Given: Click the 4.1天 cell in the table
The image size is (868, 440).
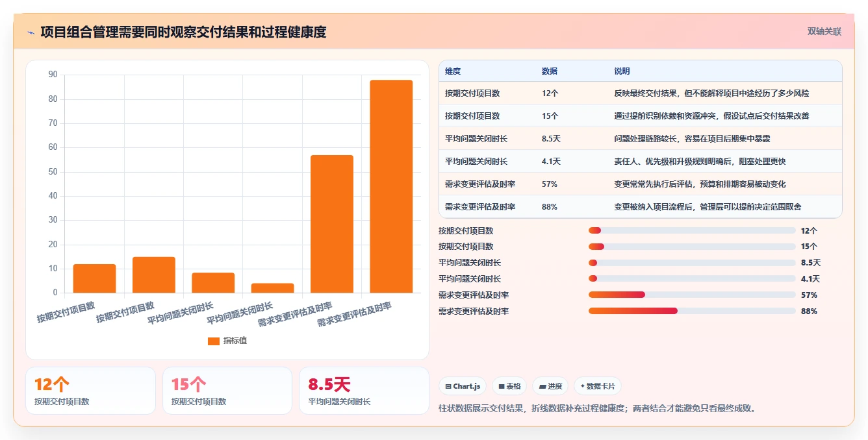Looking at the screenshot, I should 551,162.
